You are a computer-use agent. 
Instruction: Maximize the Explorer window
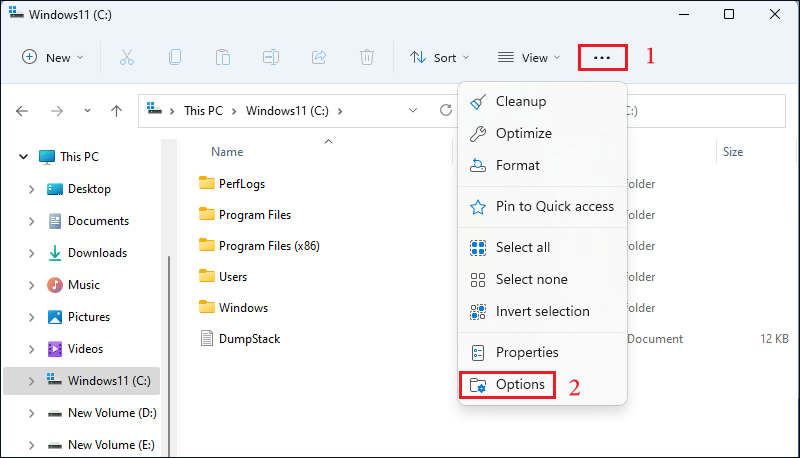pos(729,14)
